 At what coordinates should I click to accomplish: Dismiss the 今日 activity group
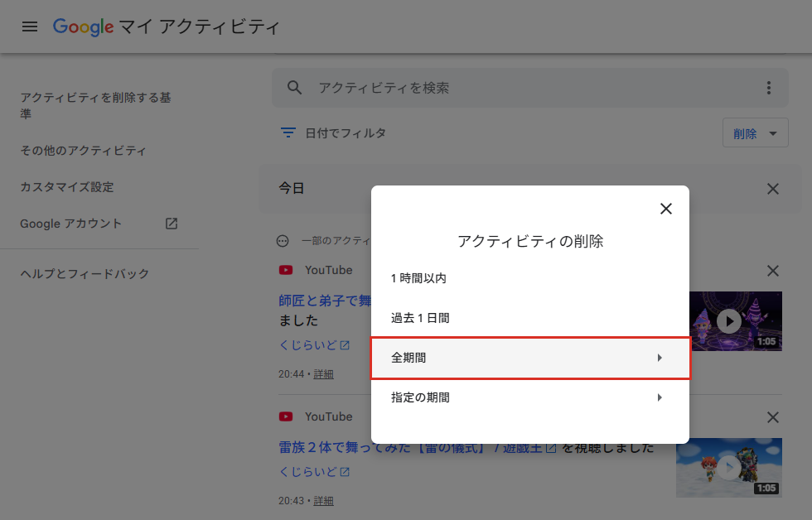coord(772,189)
